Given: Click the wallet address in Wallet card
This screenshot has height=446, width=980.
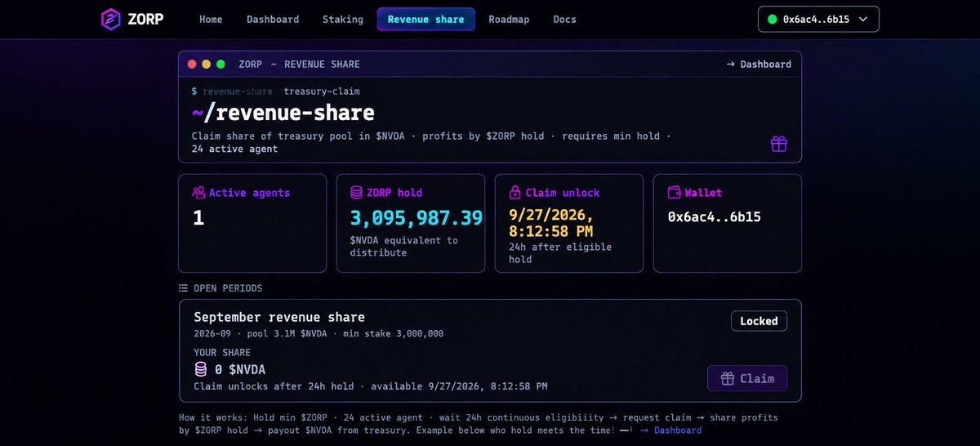Looking at the screenshot, I should click(715, 217).
